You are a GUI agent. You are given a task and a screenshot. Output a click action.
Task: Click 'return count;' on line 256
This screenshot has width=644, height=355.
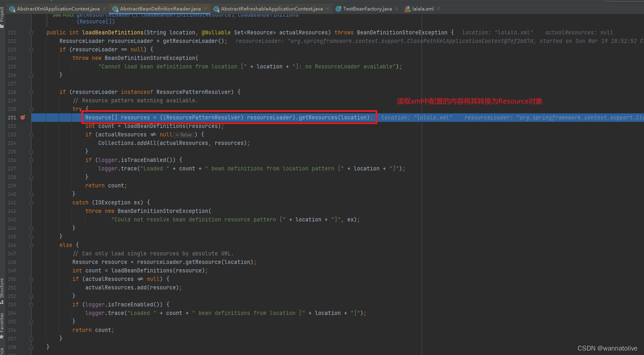pyautogui.click(x=93, y=330)
